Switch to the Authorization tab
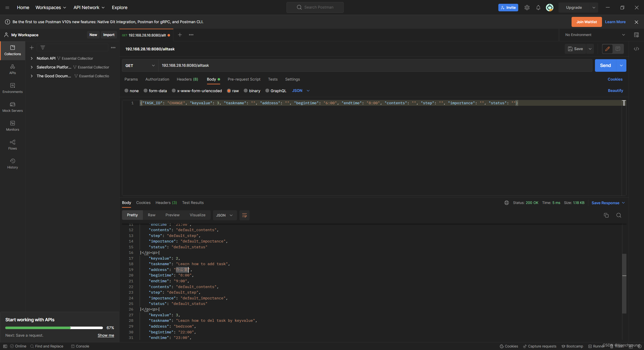The width and height of the screenshot is (644, 350). 157,79
